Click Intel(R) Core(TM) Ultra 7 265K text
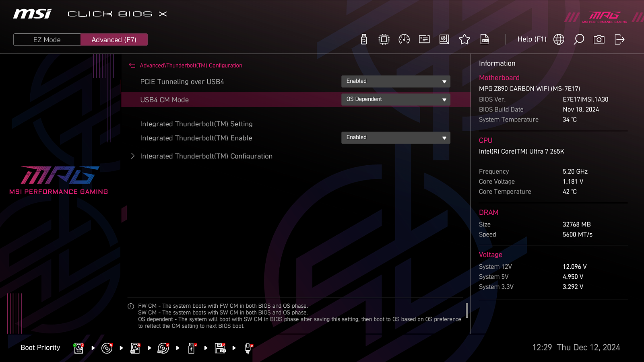The width and height of the screenshot is (644, 362). pos(522,151)
